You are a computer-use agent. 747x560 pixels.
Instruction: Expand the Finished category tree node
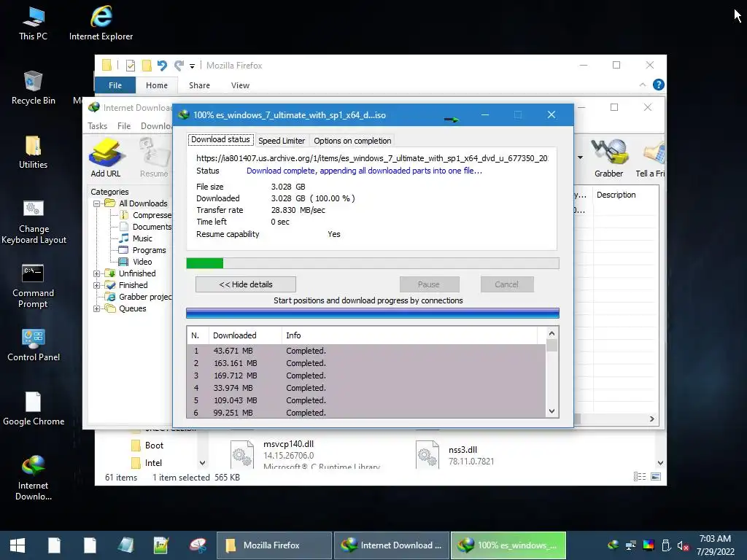pos(97,286)
